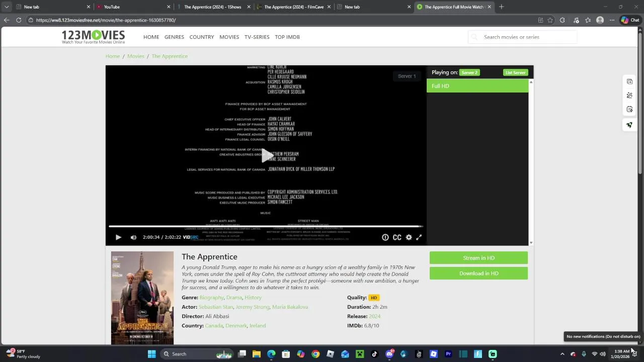Open the HOME menu item

[x=151, y=37]
